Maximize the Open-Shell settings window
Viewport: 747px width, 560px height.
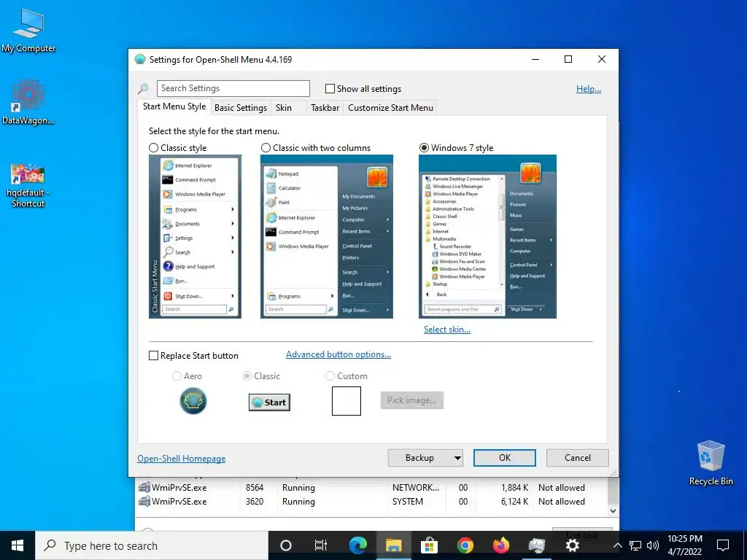[x=568, y=59]
